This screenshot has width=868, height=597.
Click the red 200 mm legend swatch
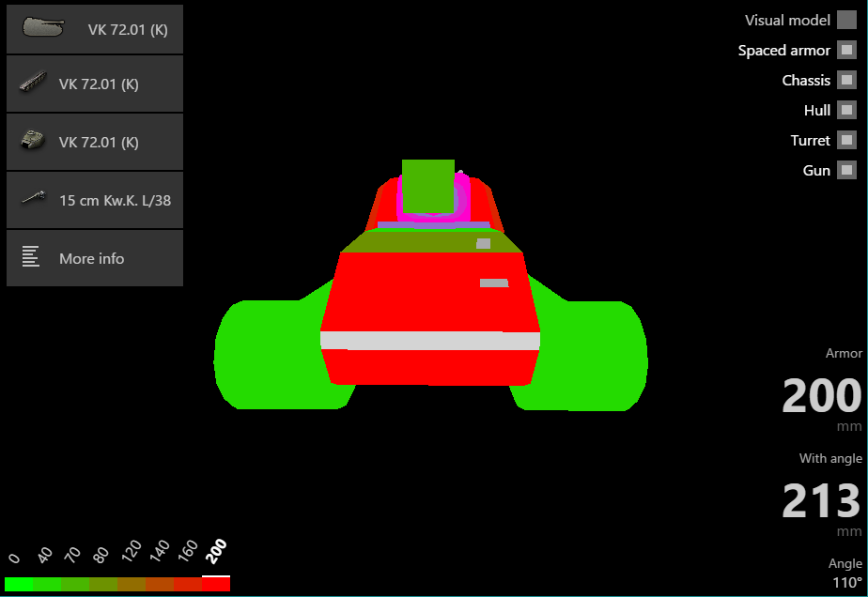point(216,584)
